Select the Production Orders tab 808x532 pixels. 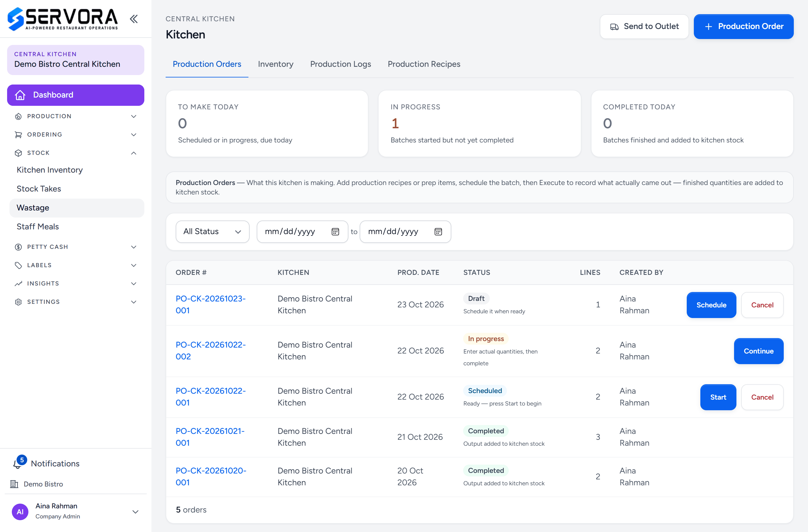coord(207,64)
